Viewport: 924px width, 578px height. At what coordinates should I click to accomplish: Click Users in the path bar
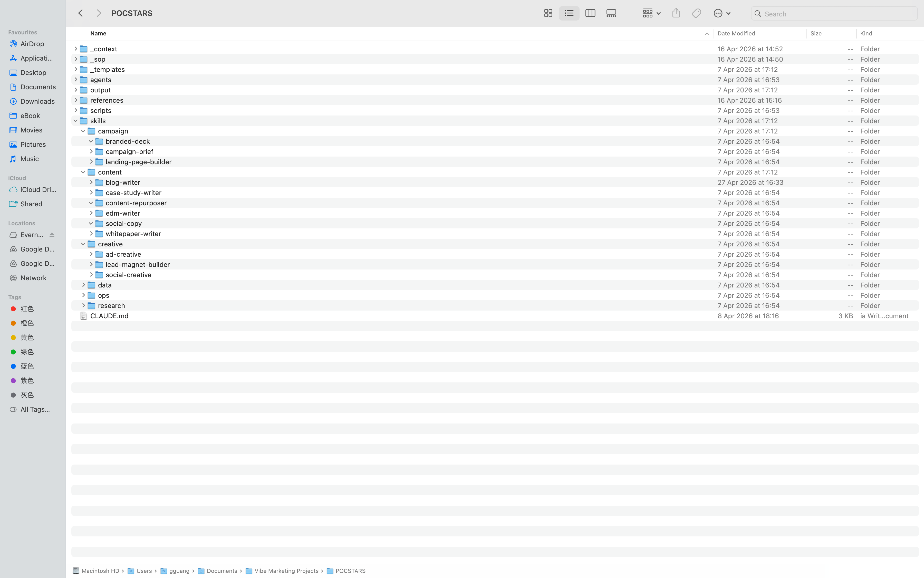pos(140,571)
